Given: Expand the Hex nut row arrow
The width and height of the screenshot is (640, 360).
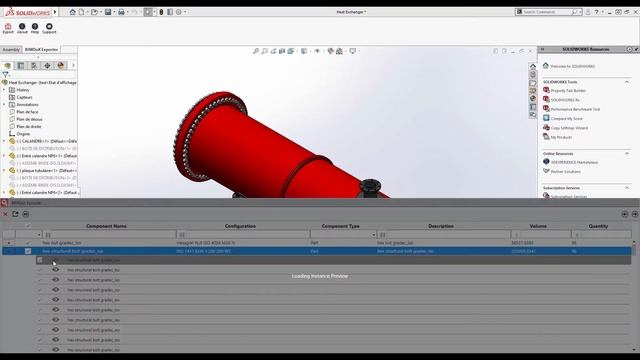Looking at the screenshot, I should [x=9, y=243].
